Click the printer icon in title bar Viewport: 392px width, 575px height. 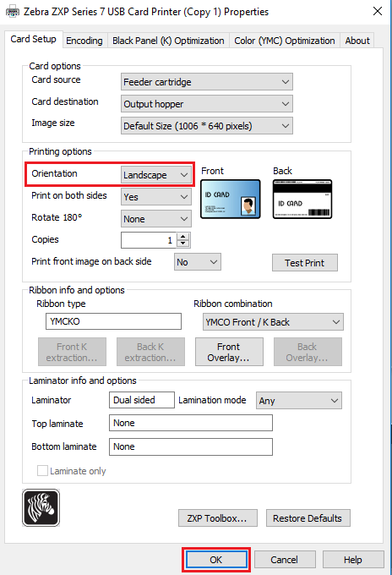point(13,12)
